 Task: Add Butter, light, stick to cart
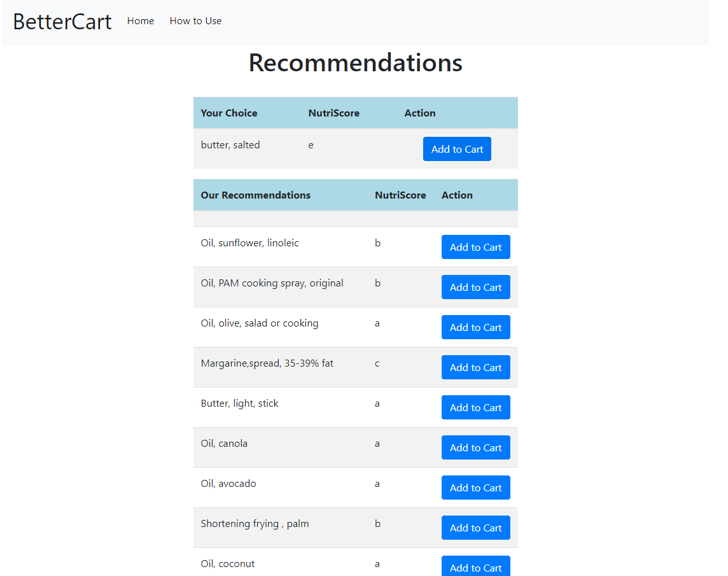pyautogui.click(x=475, y=407)
